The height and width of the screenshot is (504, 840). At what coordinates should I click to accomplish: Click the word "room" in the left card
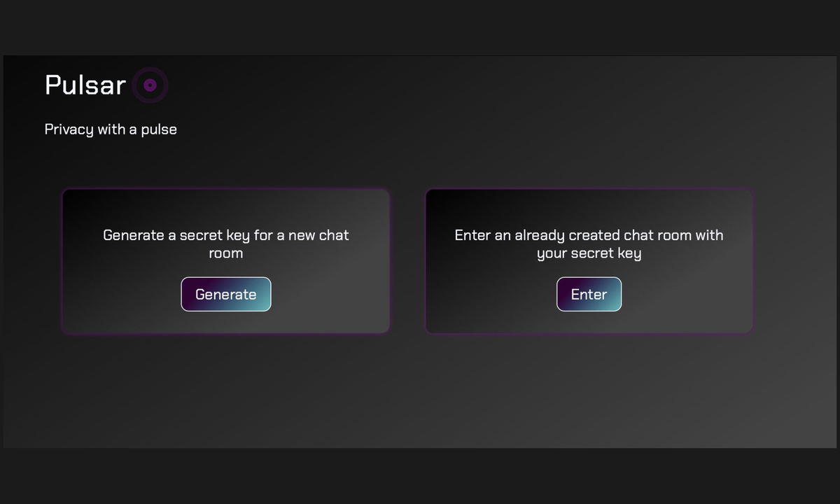(225, 253)
